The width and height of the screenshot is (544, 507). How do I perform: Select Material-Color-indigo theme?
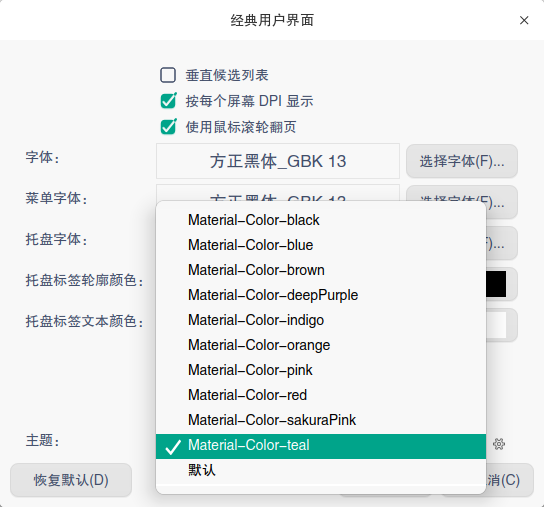[321, 320]
